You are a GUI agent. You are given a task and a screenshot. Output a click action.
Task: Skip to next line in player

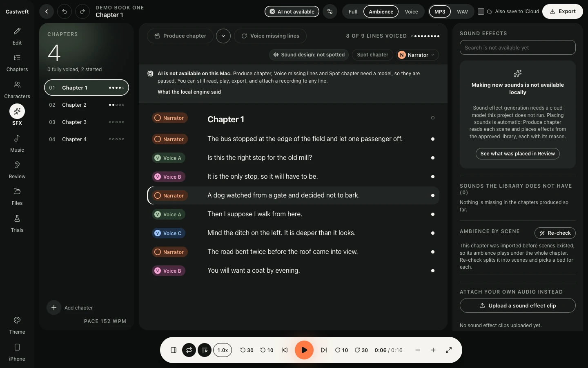pyautogui.click(x=324, y=350)
